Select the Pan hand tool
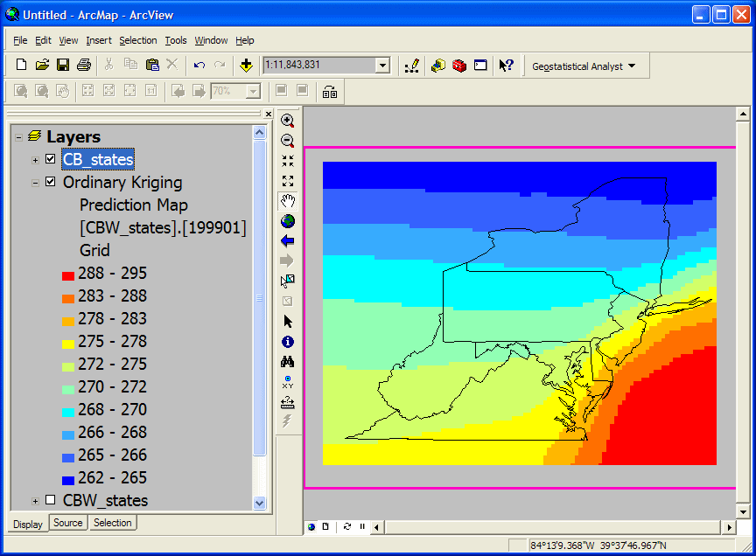Viewport: 756px width, 556px height. click(287, 201)
